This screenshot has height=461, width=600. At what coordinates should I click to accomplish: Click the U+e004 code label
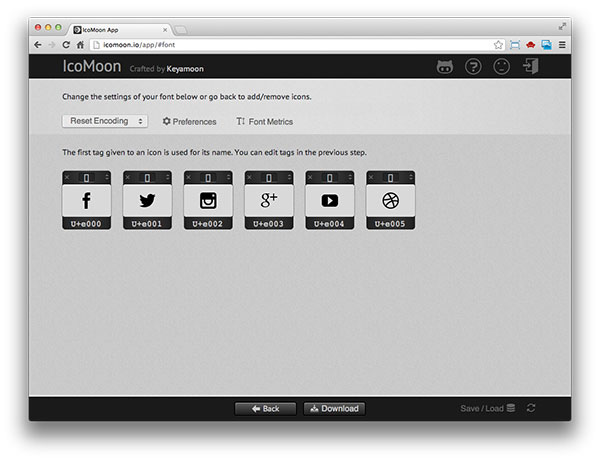coord(329,224)
